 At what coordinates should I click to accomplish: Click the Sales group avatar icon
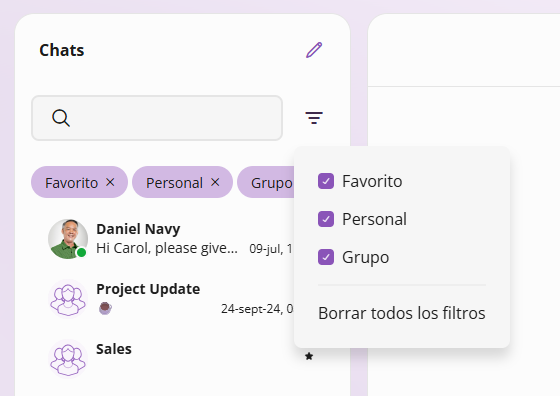pyautogui.click(x=68, y=359)
